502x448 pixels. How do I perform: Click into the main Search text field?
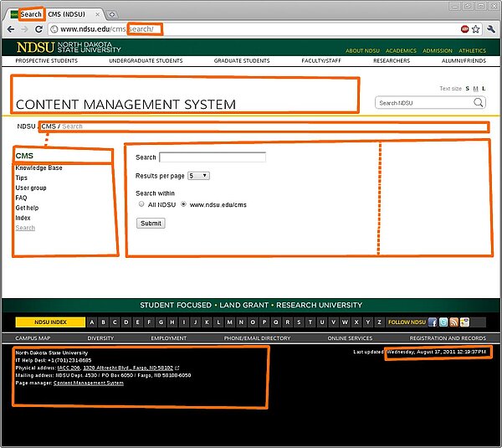213,157
